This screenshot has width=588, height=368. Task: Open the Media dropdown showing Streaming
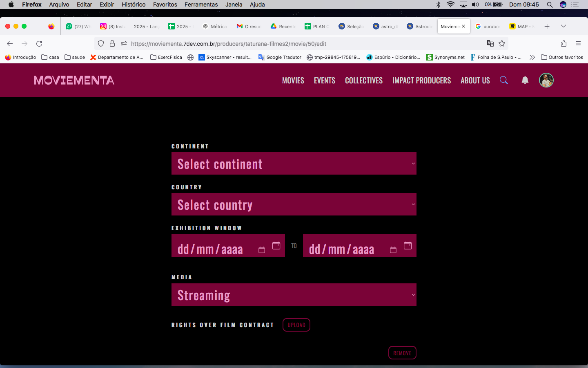pos(294,295)
